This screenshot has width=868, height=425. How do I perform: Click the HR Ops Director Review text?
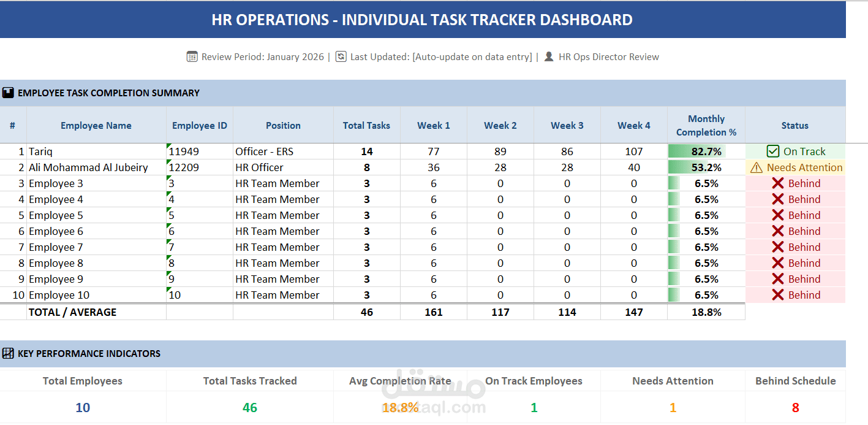(x=609, y=56)
